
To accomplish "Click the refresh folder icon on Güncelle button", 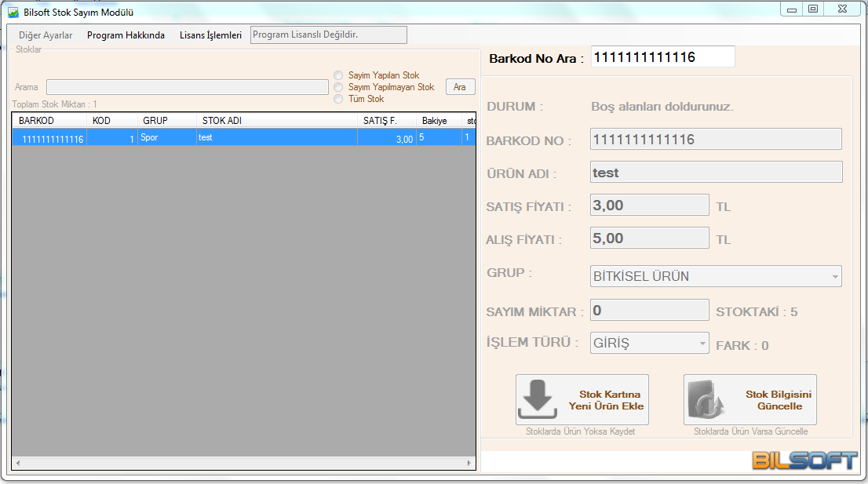I will (706, 399).
